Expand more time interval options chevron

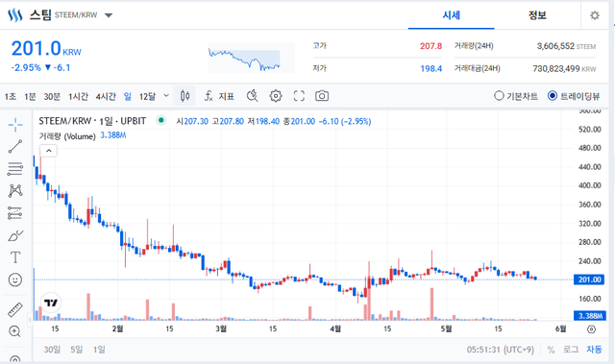(x=166, y=96)
